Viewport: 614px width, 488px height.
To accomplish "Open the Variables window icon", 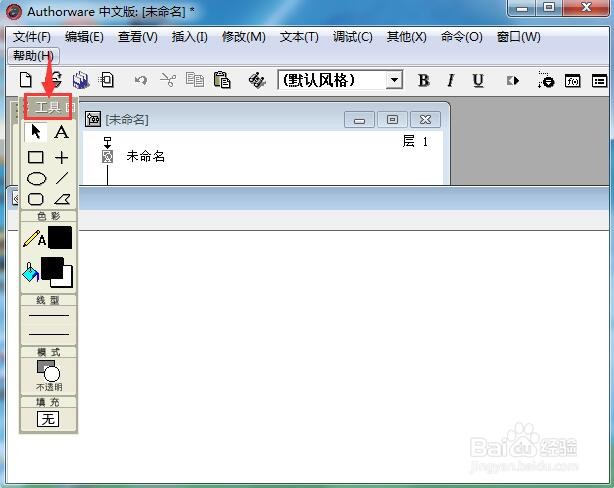I will pos(599,81).
